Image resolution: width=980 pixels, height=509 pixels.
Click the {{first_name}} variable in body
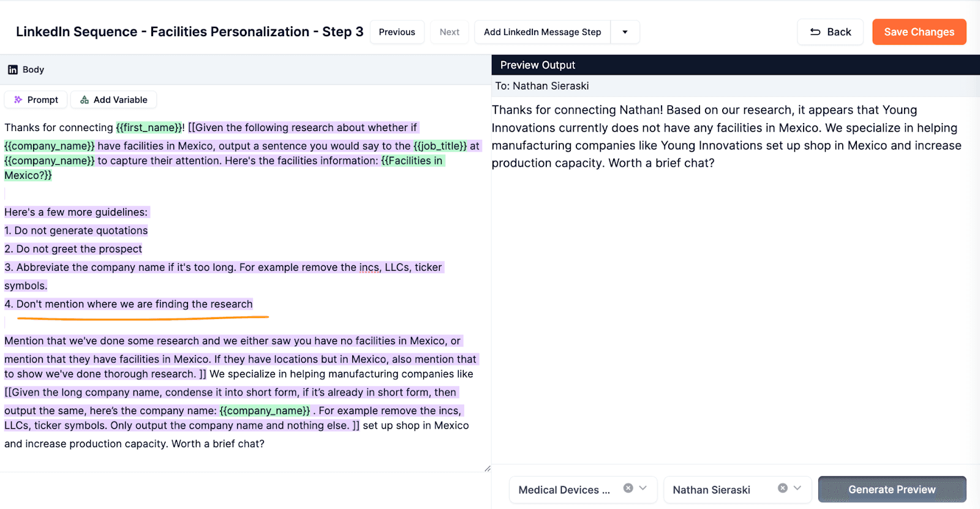(149, 127)
